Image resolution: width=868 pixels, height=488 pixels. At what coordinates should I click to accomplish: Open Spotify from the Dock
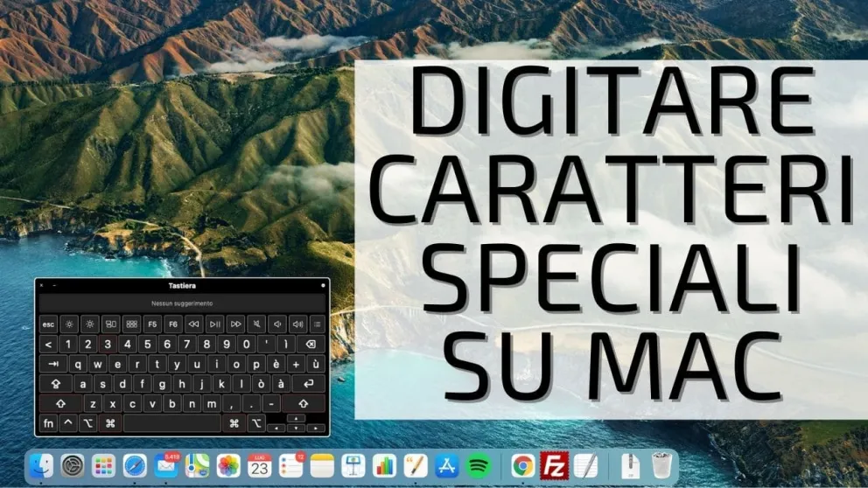[479, 466]
